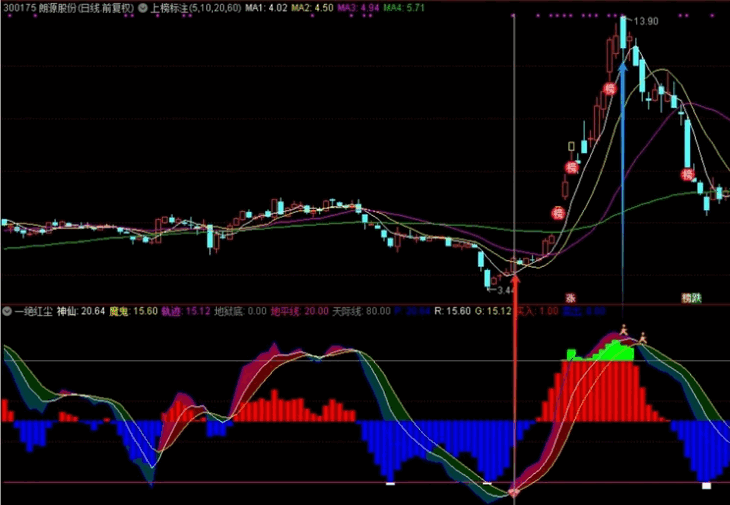Click the 榜 badge beside the hollow yellow candle
This screenshot has width=730, height=505.
click(x=571, y=167)
